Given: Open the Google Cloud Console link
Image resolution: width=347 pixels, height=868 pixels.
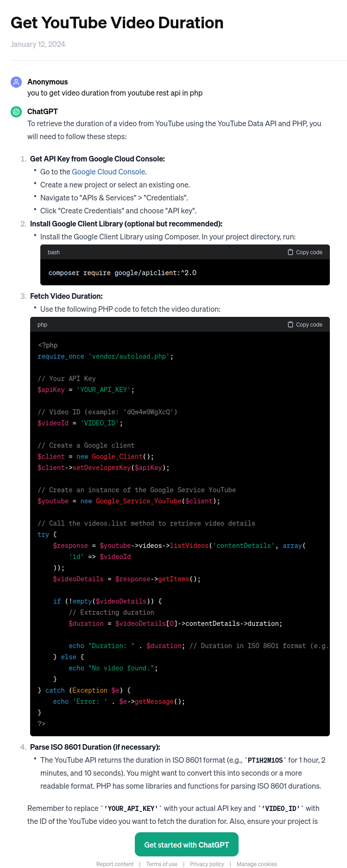Looking at the screenshot, I should pyautogui.click(x=108, y=172).
